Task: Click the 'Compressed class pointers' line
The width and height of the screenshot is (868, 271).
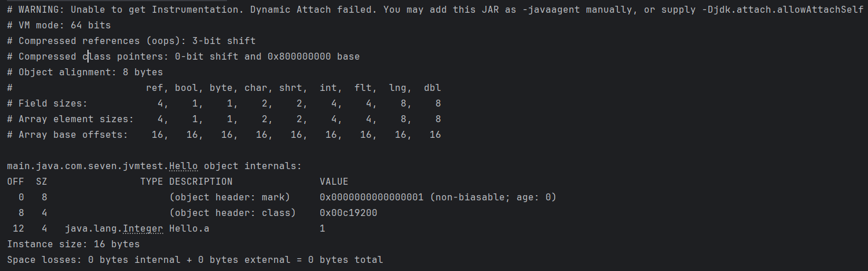Action: (x=183, y=57)
